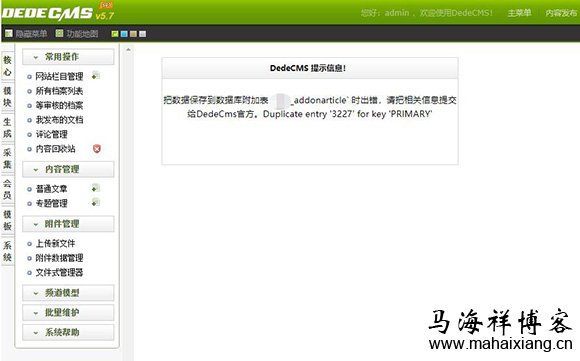
Task: Click the 隐藏菜单 hide menu icon
Action: pyautogui.click(x=9, y=34)
